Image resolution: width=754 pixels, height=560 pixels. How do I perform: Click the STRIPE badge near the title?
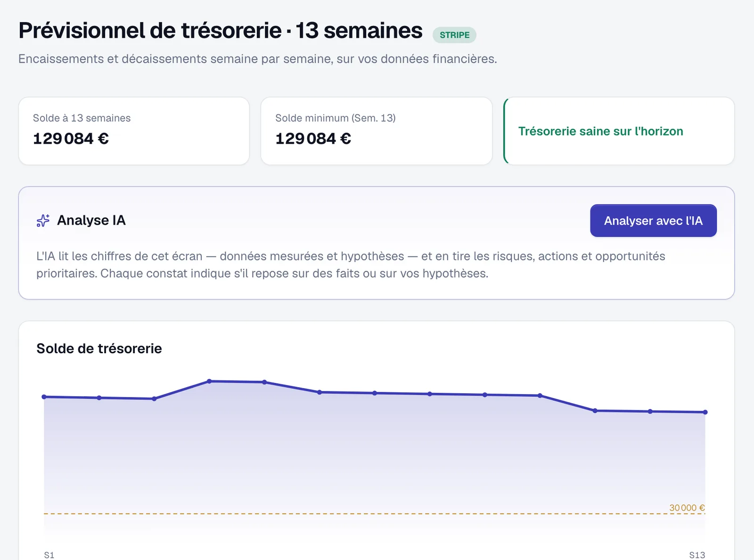(454, 35)
